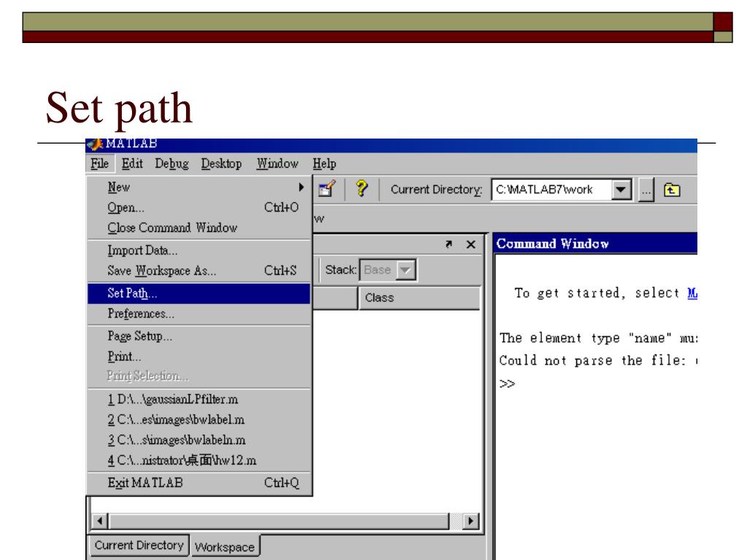Open recent file bwlabel.m
This screenshot has height=560, width=747.
[x=200, y=419]
